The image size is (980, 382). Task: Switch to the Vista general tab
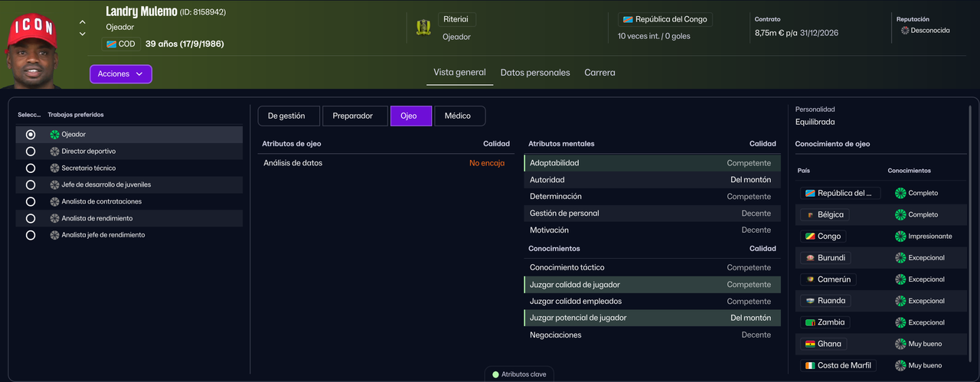459,73
